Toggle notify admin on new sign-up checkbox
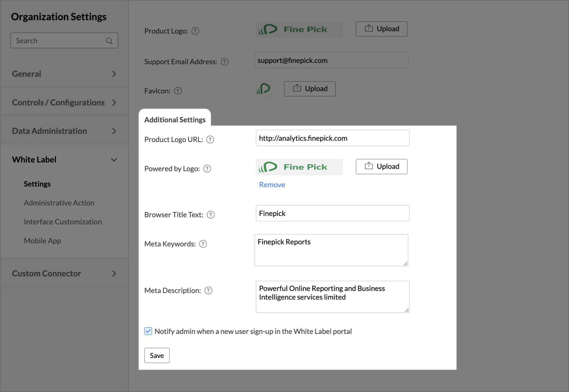This screenshot has height=392, width=569. (148, 331)
